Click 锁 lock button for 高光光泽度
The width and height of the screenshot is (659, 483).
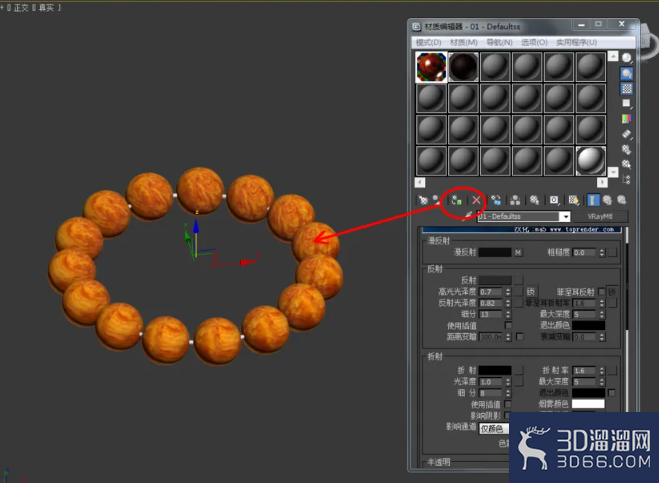[x=530, y=291]
